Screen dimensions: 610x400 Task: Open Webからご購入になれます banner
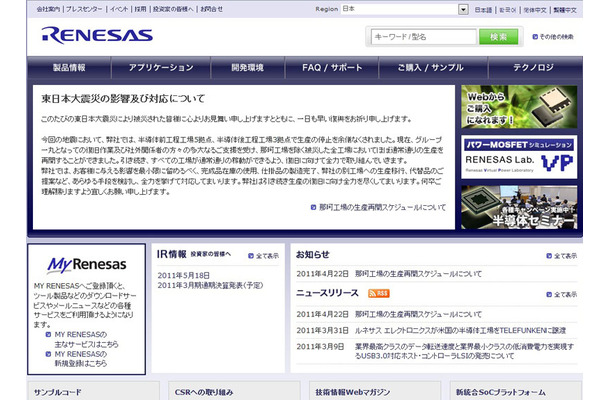point(519,107)
